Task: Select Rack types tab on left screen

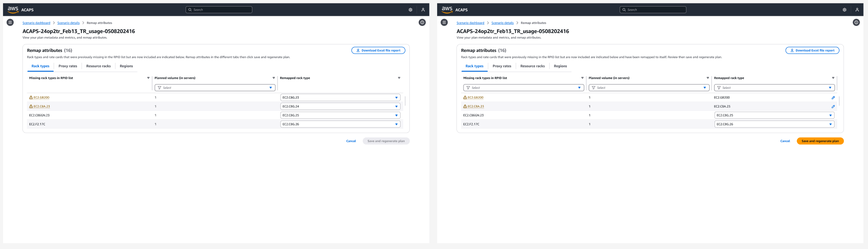Action: point(40,66)
